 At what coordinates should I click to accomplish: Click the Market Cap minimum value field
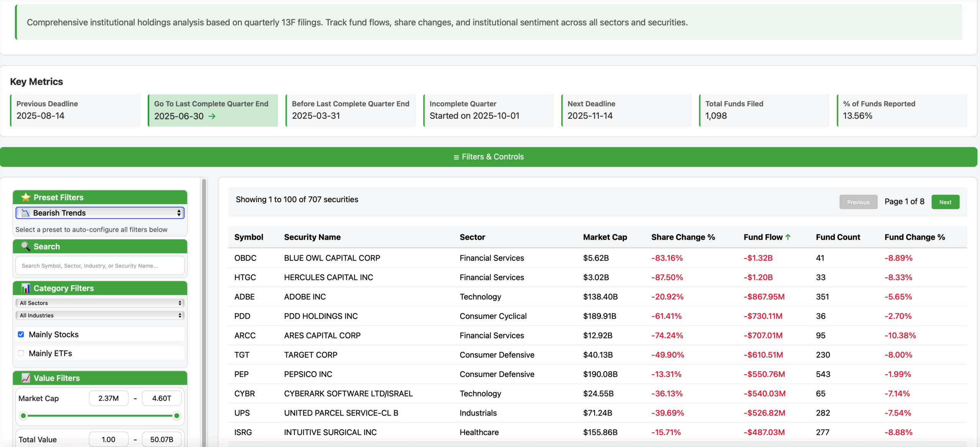click(108, 398)
